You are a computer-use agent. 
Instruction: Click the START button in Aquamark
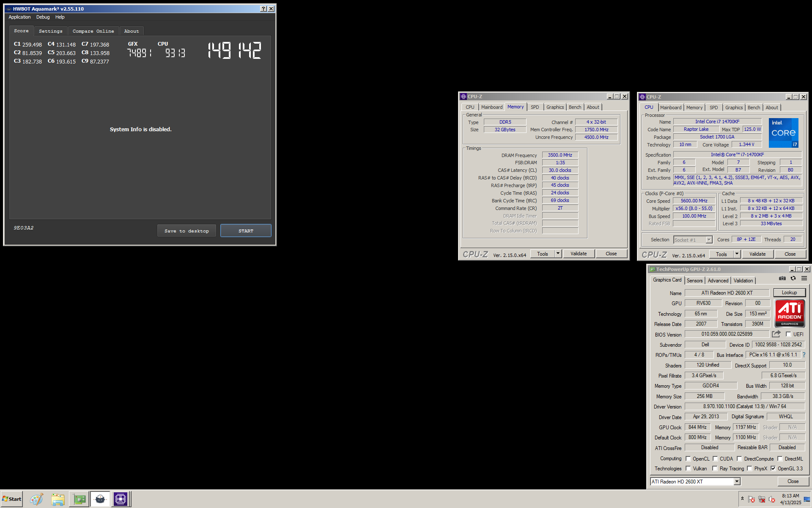[x=246, y=231]
